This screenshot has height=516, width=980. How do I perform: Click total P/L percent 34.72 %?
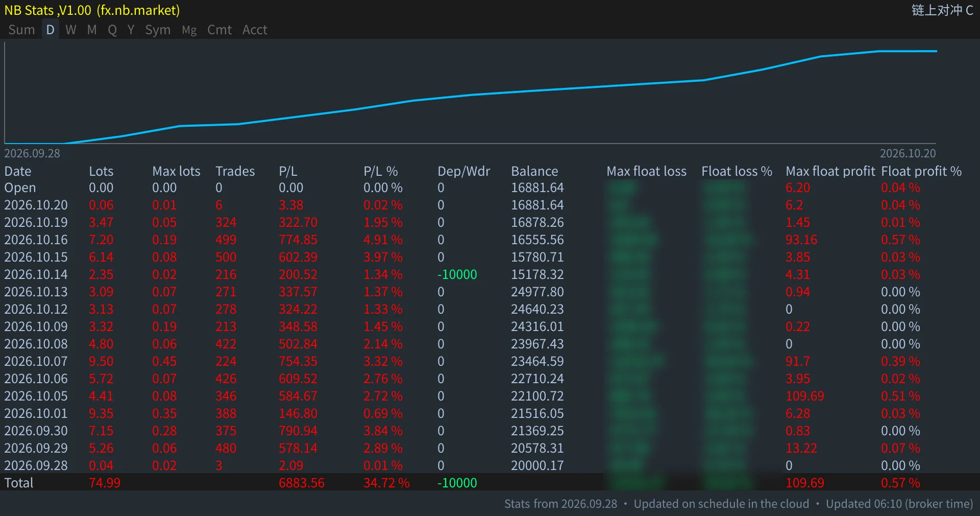386,483
